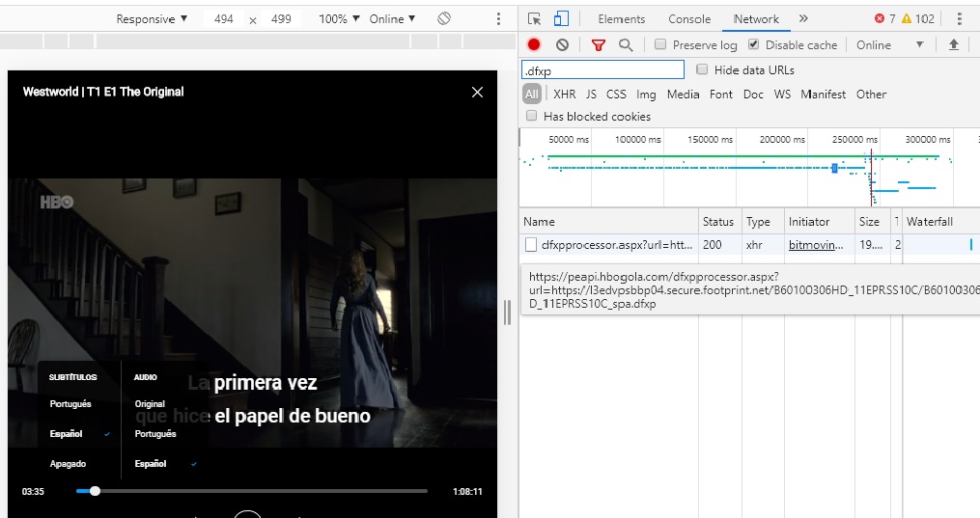Open the 100% zoom dropdown
Screen dimensions: 980x518
pos(339,19)
